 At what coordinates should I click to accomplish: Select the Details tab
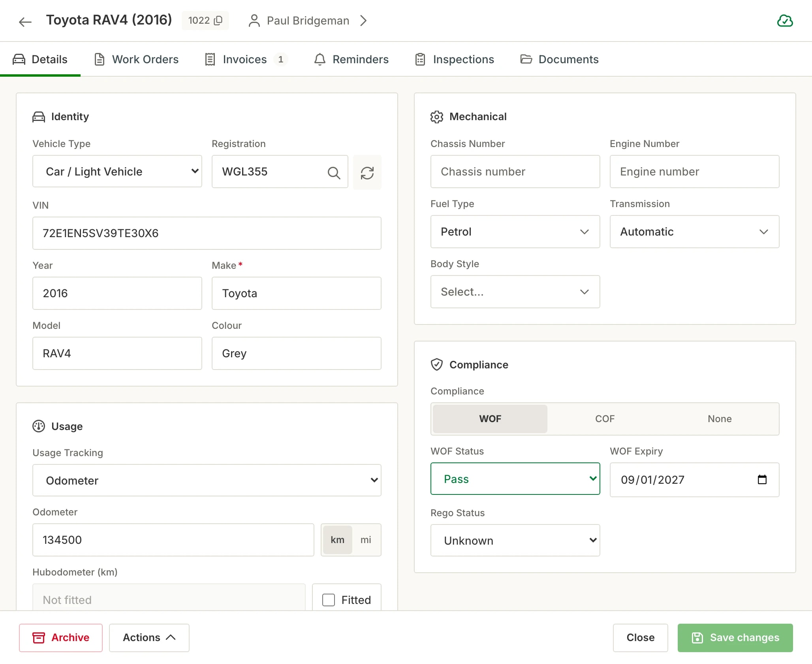(40, 59)
